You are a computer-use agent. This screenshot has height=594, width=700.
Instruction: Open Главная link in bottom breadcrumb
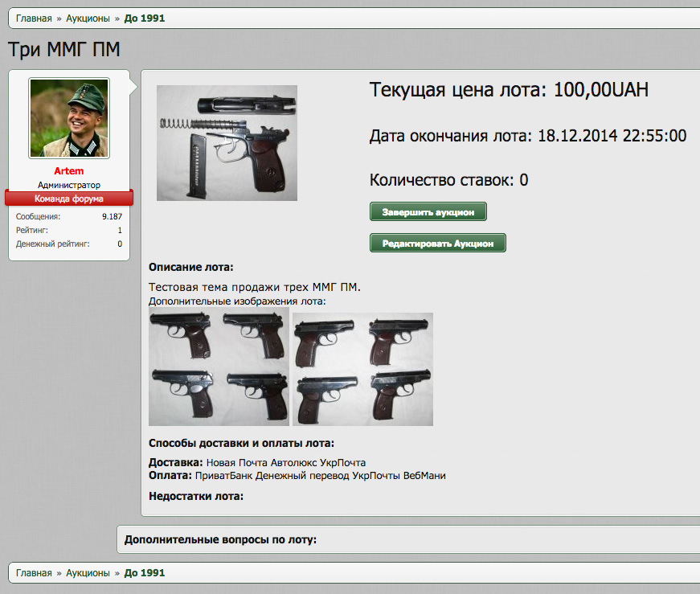(x=34, y=573)
